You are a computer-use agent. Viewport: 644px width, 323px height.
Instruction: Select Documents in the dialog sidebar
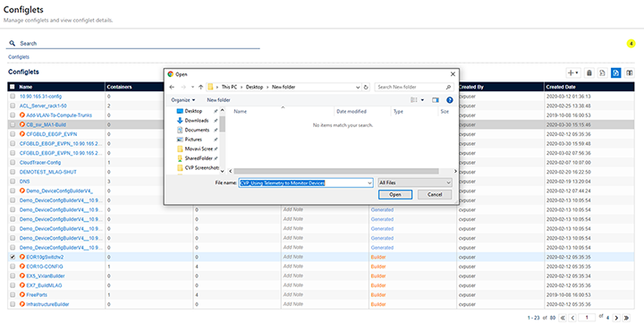point(197,130)
